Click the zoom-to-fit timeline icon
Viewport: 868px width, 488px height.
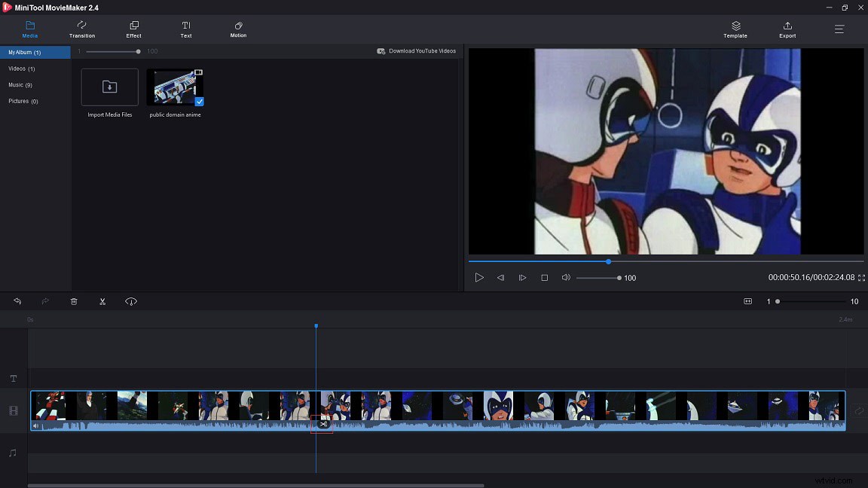(x=747, y=300)
